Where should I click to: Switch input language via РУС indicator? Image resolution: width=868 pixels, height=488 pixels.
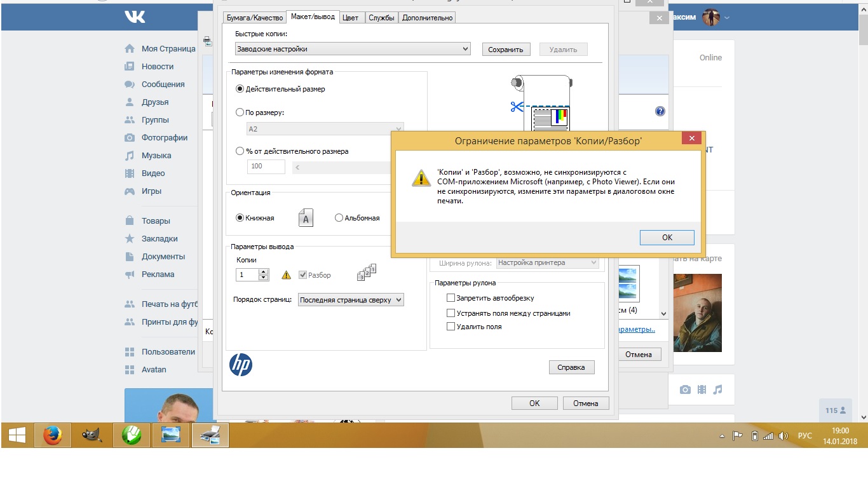(x=805, y=436)
